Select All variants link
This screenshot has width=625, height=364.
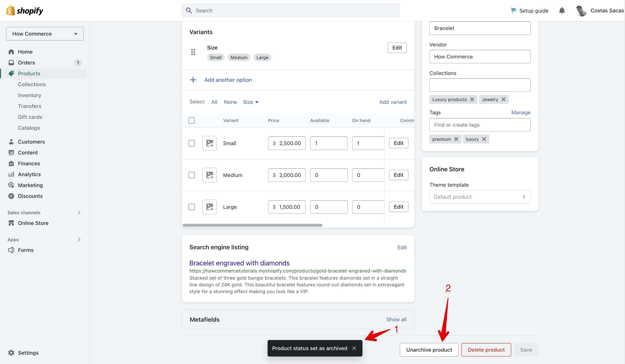pyautogui.click(x=214, y=102)
